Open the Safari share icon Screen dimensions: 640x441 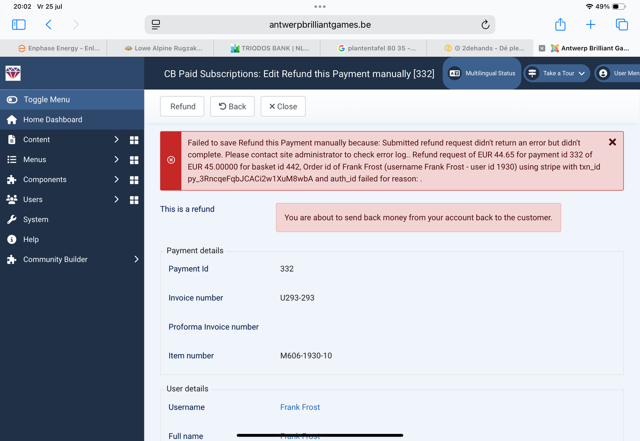[x=560, y=24]
